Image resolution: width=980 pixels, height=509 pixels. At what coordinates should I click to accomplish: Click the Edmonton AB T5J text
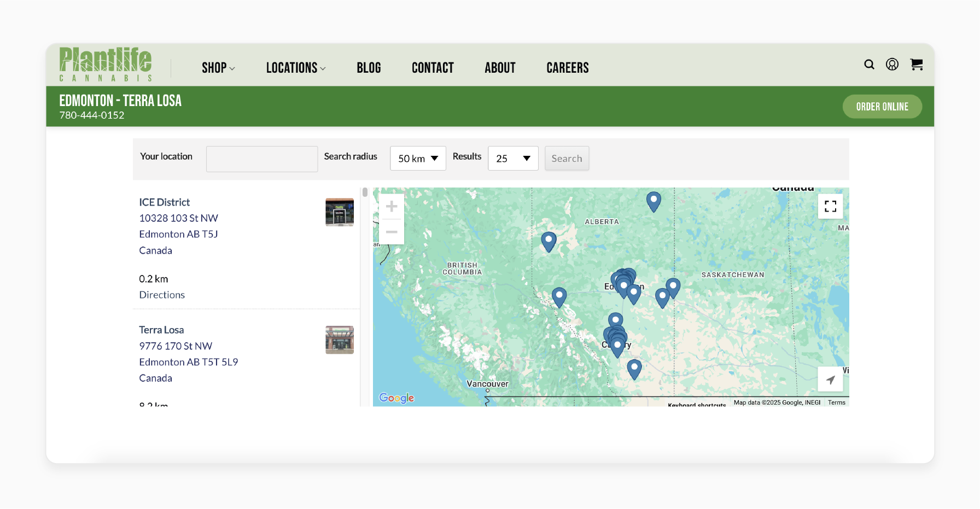pyautogui.click(x=178, y=234)
